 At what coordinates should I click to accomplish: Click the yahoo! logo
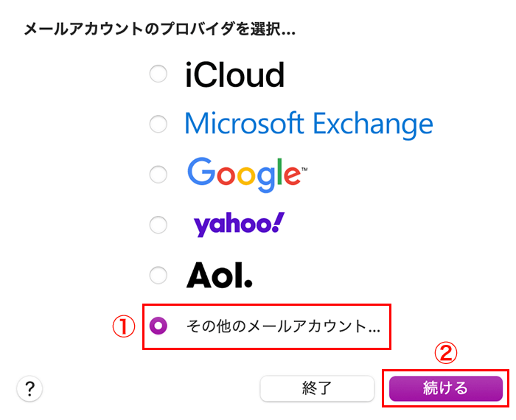click(x=240, y=225)
